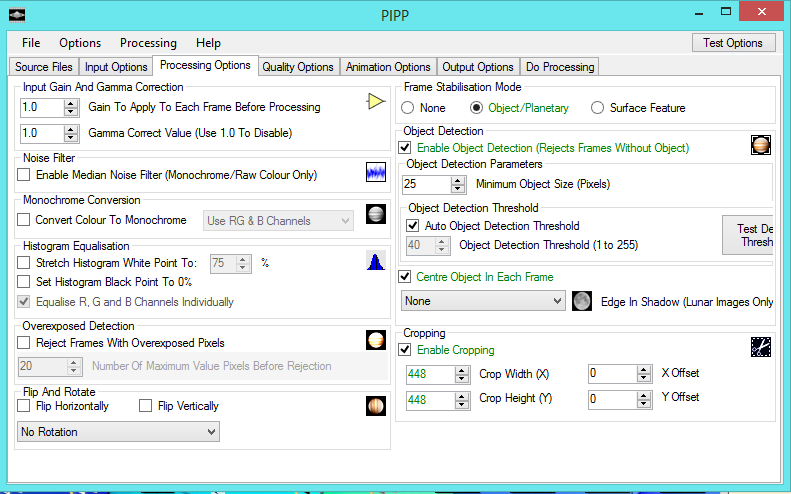Screen dimensions: 791x494
Task: Uncheck Centre Object In Each Frame
Action: click(405, 277)
